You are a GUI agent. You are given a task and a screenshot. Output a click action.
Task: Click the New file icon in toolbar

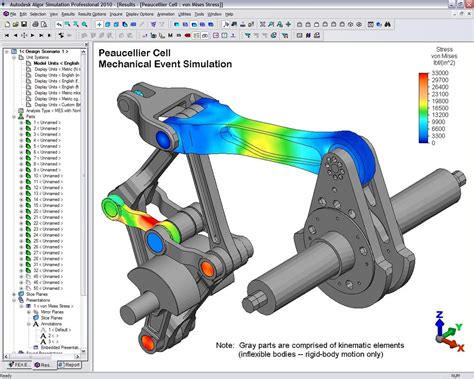[x=7, y=24]
